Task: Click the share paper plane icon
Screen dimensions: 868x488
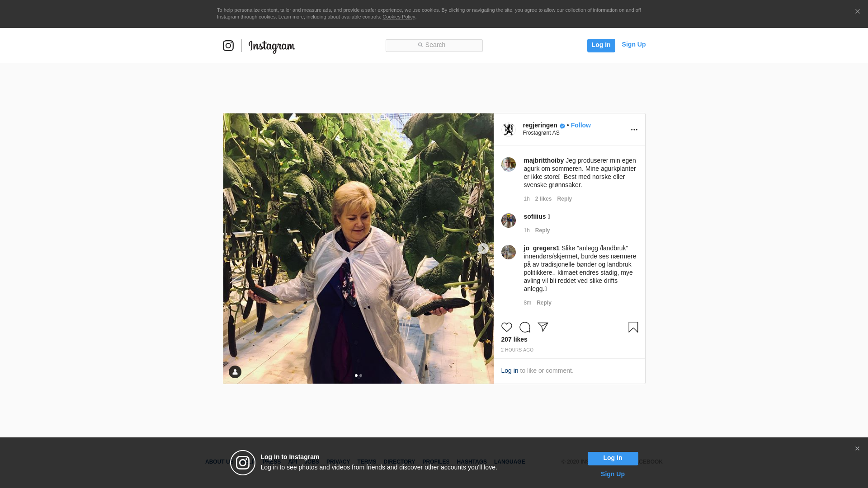Action: [x=543, y=327]
